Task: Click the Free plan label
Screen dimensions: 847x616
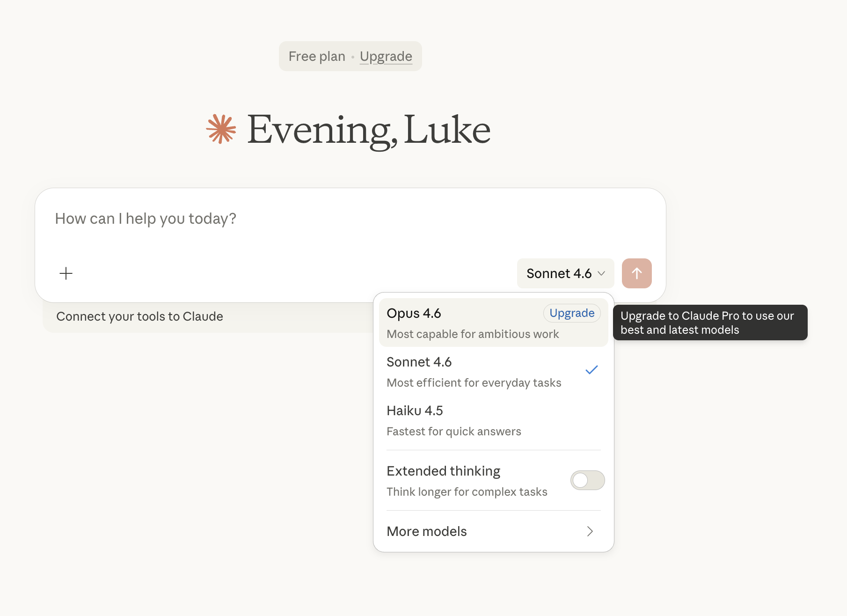Action: (x=316, y=56)
